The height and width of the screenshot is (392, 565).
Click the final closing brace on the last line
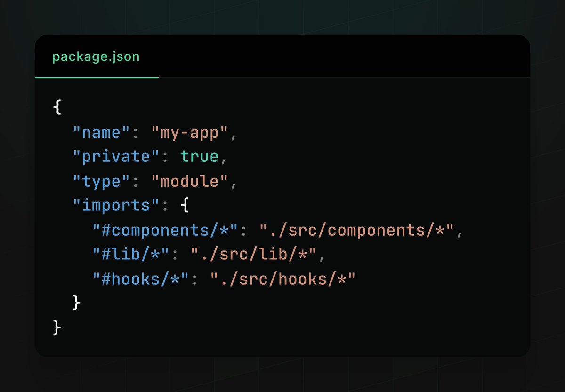coord(57,328)
